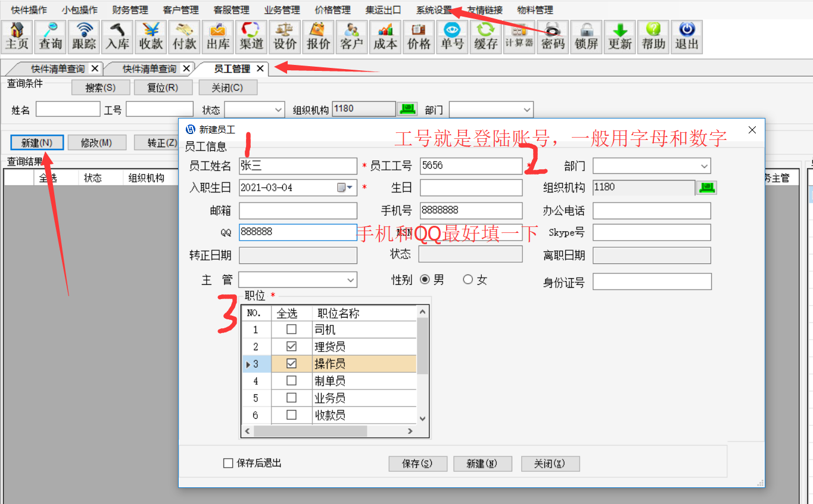Enable the 保存后退出 checkbox
This screenshot has height=504, width=813.
point(228,463)
